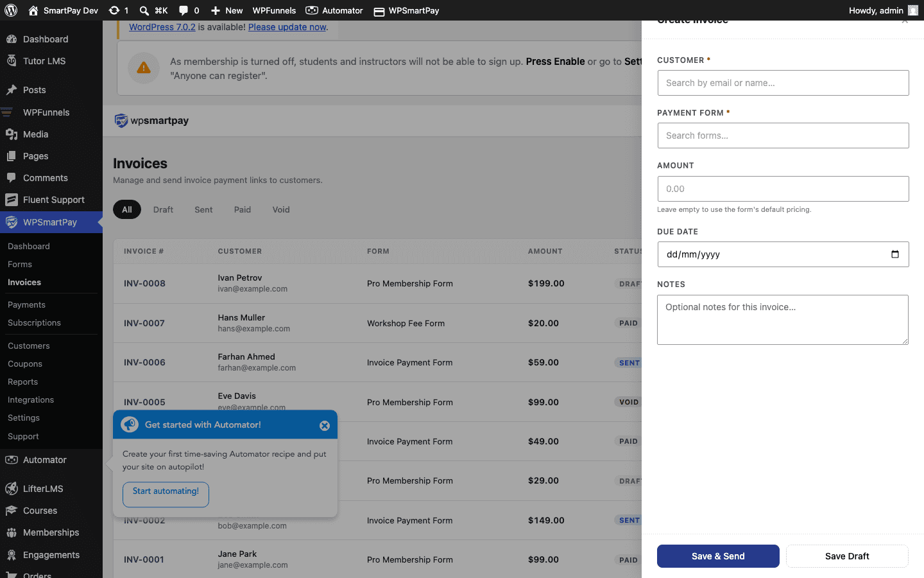This screenshot has height=578, width=924.
Task: Click customer name Jane Park
Action: tap(237, 554)
